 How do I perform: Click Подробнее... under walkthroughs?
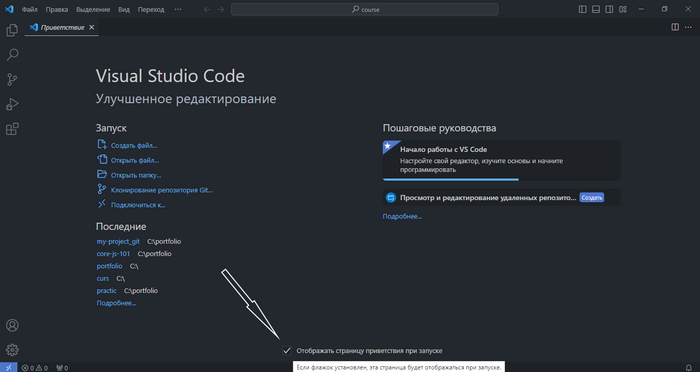(x=402, y=216)
